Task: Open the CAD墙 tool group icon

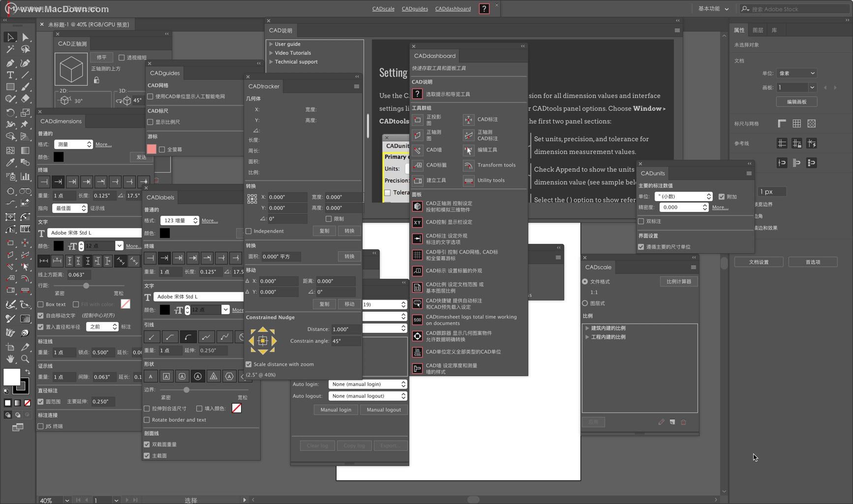Action: (417, 150)
